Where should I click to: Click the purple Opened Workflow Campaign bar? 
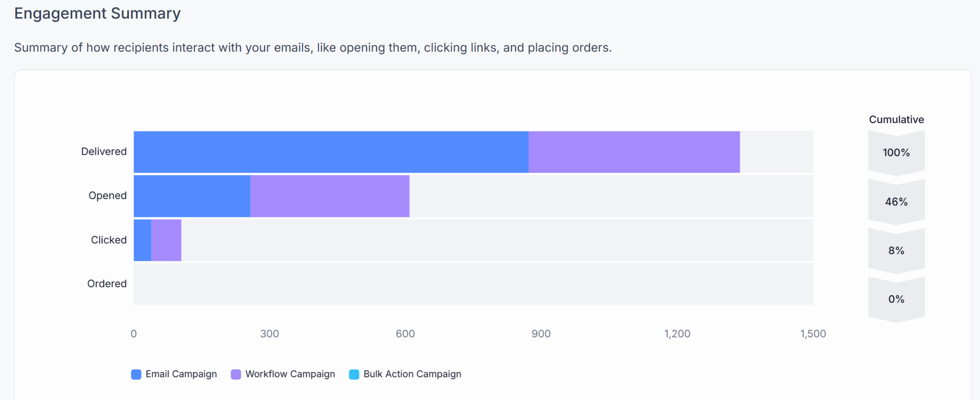[x=330, y=196]
